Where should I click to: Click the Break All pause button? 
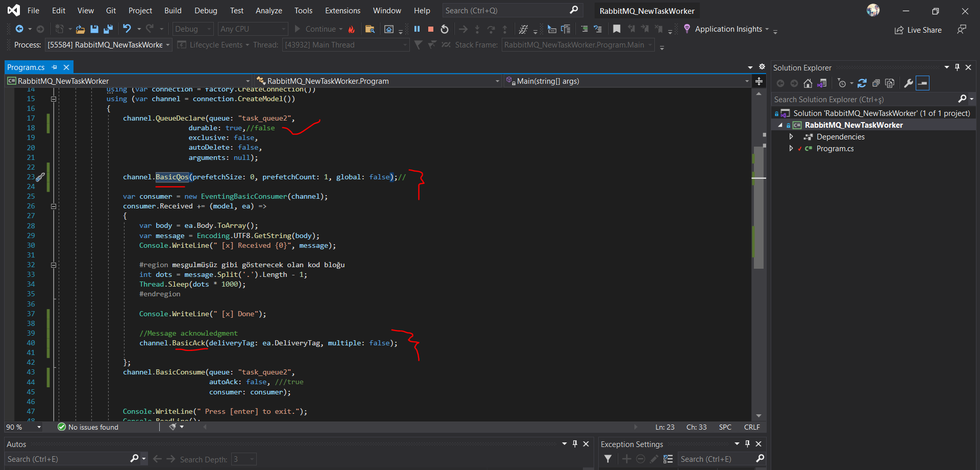pos(417,29)
